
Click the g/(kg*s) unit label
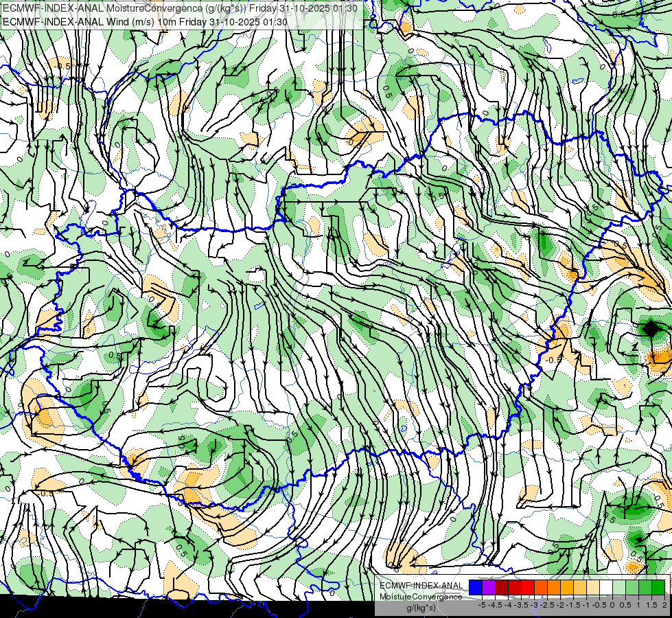(421, 608)
